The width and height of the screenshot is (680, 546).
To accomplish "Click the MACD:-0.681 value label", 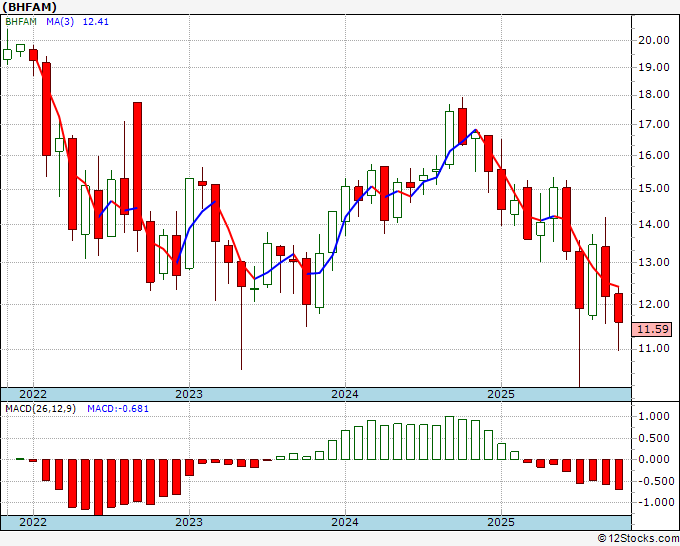I will pyautogui.click(x=118, y=409).
